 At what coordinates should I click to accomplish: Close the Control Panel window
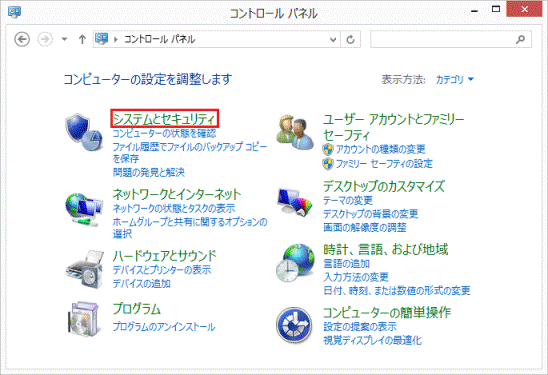click(524, 9)
